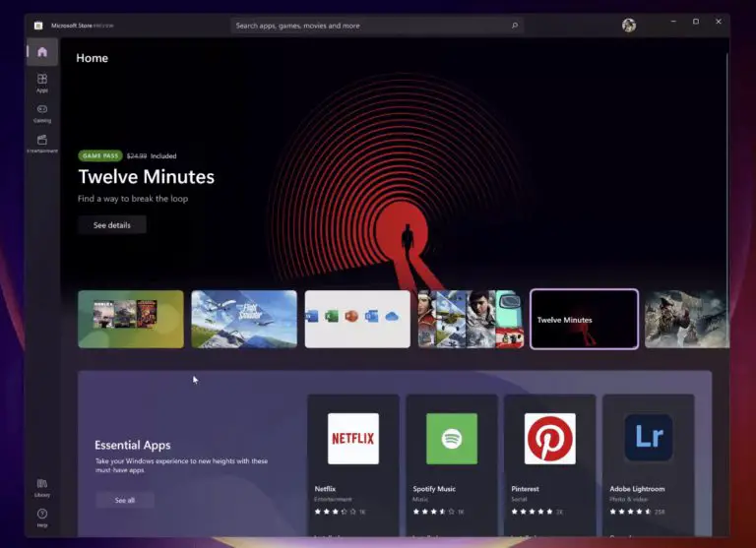Image resolution: width=756 pixels, height=548 pixels.
Task: Select the Office apps carousel thumbnail
Action: [x=357, y=319]
